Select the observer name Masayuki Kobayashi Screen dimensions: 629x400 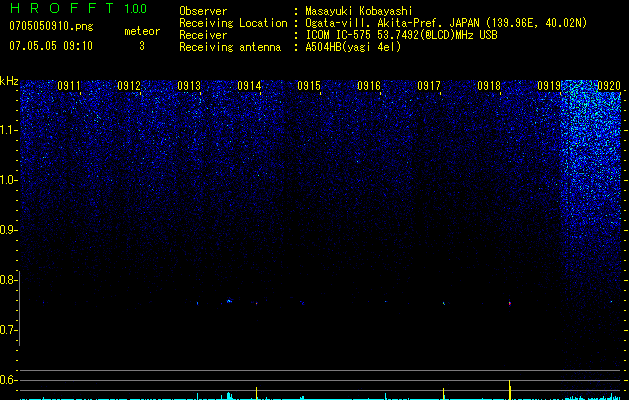pyautogui.click(x=359, y=12)
